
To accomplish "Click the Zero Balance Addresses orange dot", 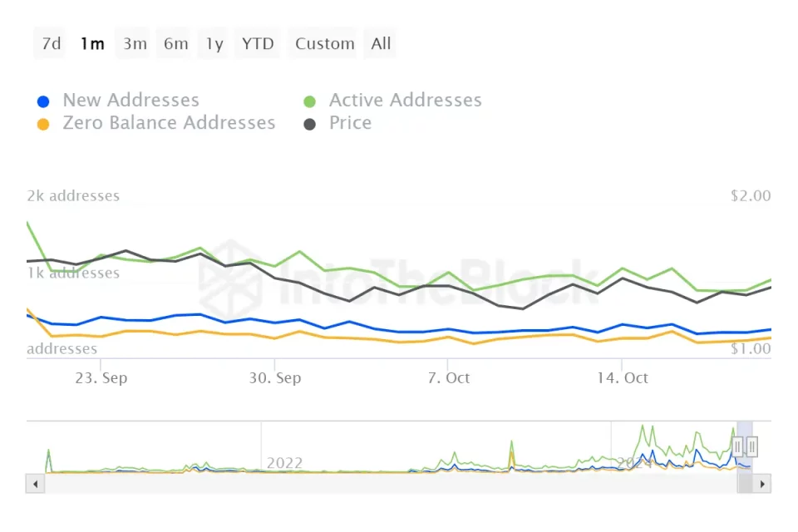I will point(44,124).
